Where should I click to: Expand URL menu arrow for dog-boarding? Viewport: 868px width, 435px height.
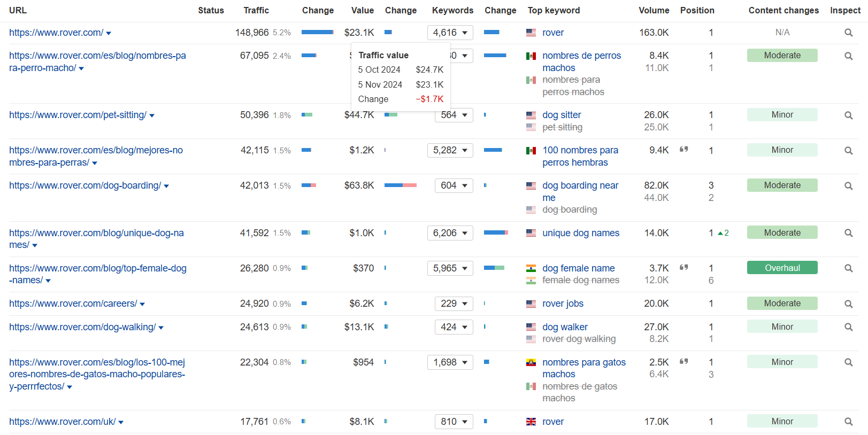166,187
